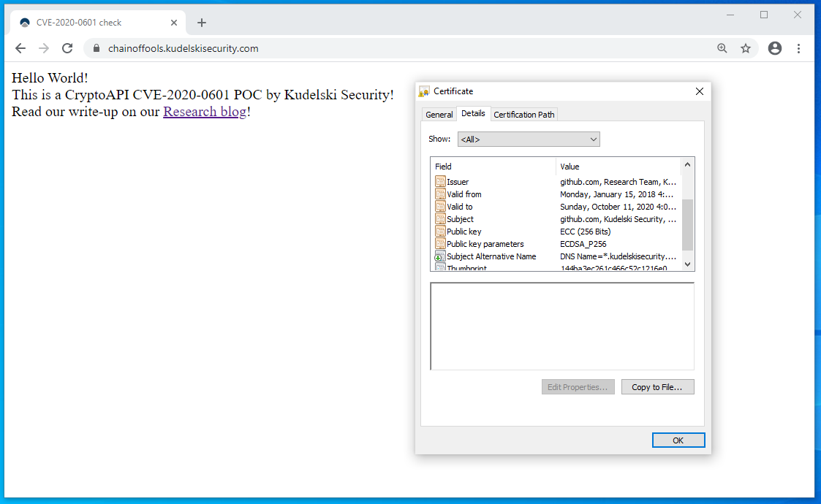821x504 pixels.
Task: Confirm the certificate dialog with OK
Action: tap(678, 440)
